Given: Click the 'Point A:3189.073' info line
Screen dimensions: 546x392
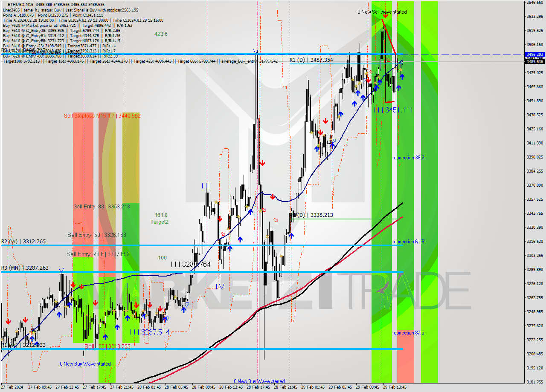Looking at the screenshot, I should coord(54,15).
